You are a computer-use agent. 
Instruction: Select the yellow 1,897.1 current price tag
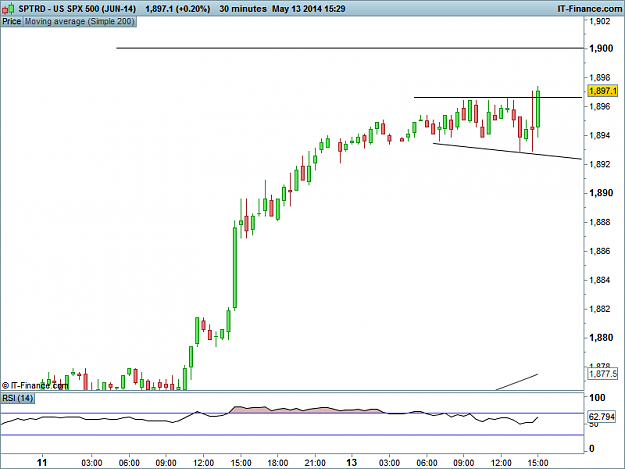[602, 91]
